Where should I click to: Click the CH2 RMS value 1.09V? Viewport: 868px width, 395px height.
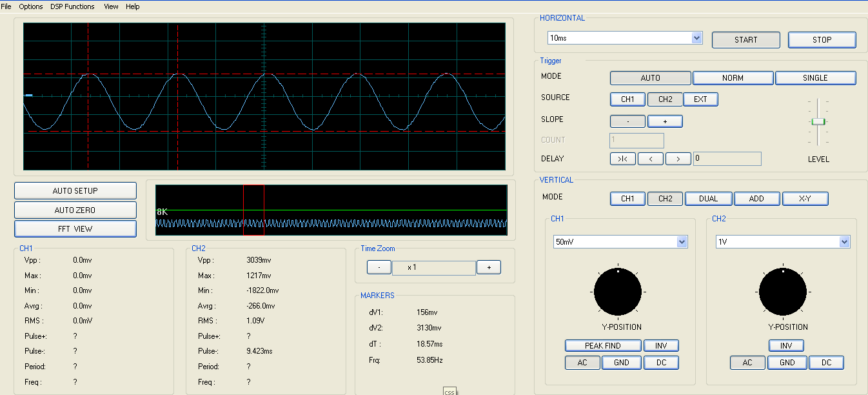point(255,321)
